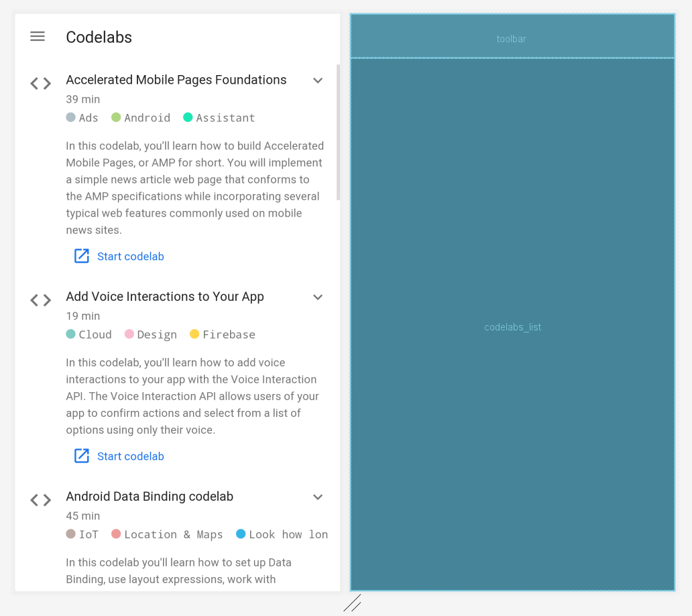
Task: Click open-in-new icon under Add Voice Interactions
Action: [x=82, y=456]
